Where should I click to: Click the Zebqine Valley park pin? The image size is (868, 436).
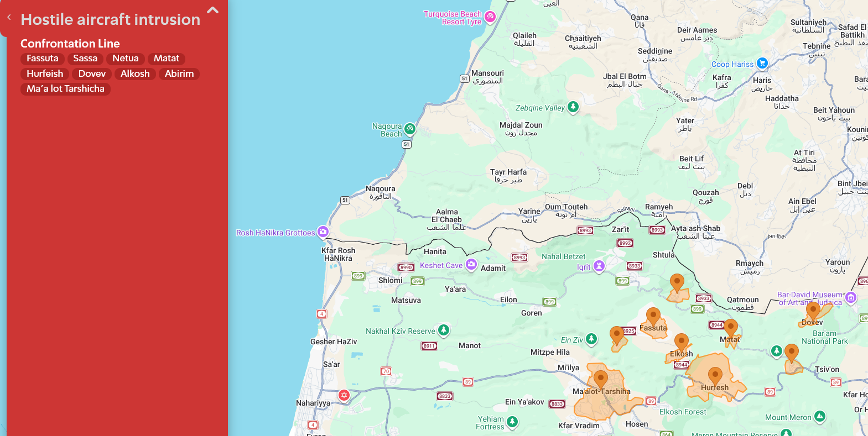573,107
